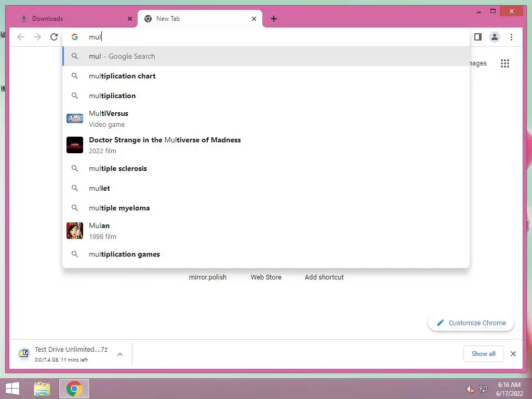
Task: Select the New Tab tab
Action: click(200, 19)
